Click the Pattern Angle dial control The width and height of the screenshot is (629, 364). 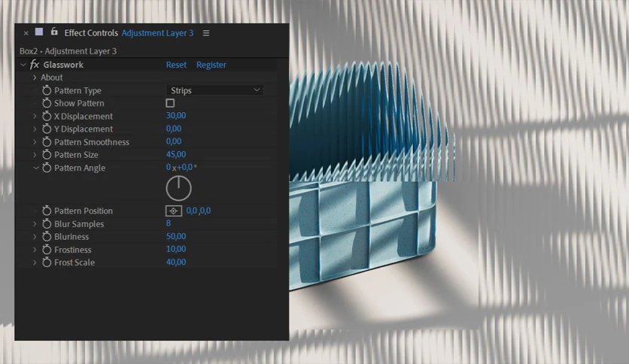point(178,188)
